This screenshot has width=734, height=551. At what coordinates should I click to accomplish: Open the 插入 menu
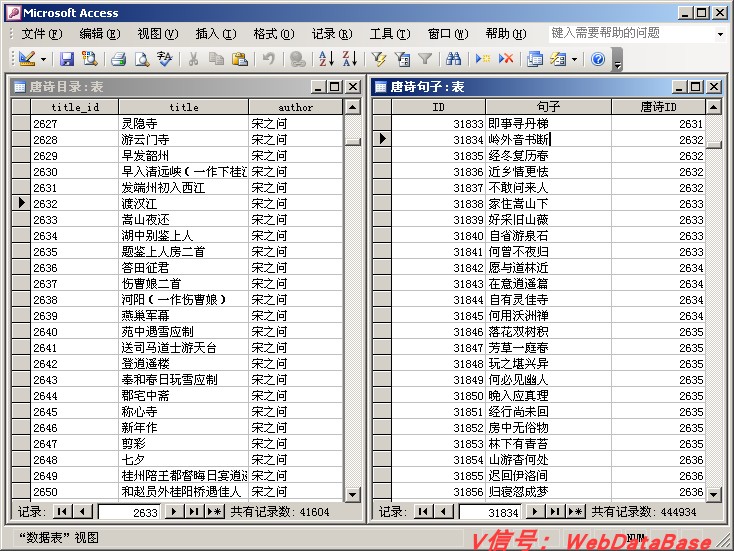point(216,34)
